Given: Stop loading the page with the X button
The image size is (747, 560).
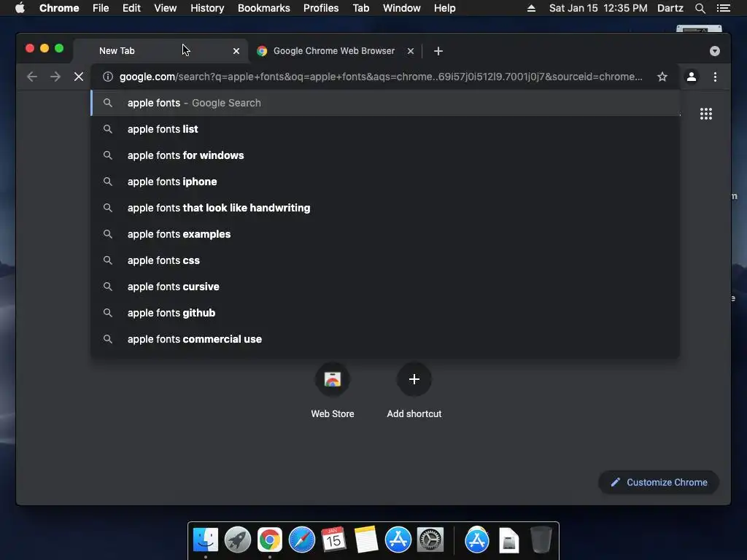Looking at the screenshot, I should [x=79, y=77].
